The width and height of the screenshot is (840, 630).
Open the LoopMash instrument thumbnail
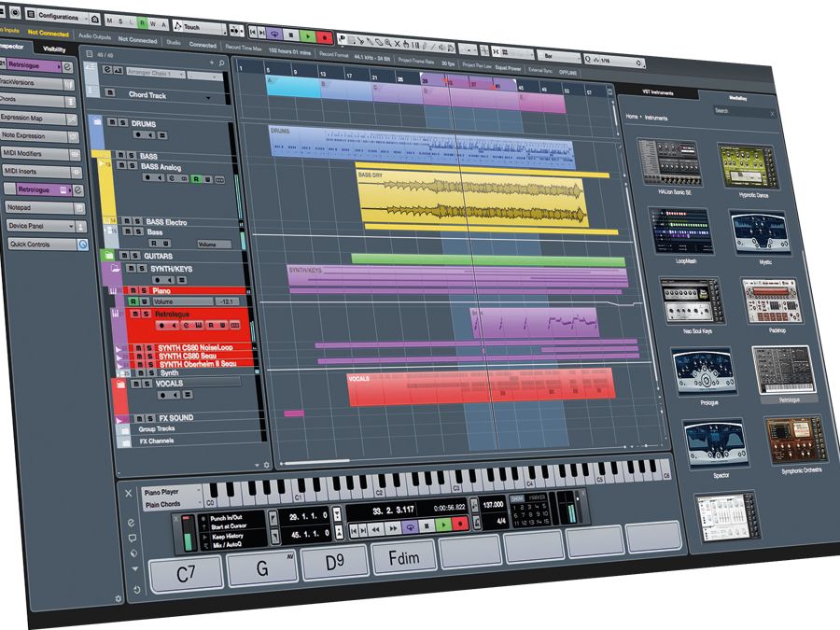682,231
